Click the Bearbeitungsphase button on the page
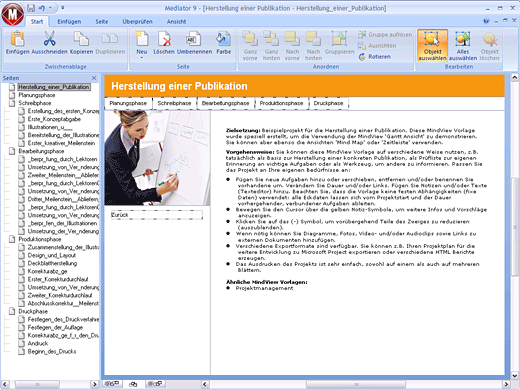 coord(225,103)
